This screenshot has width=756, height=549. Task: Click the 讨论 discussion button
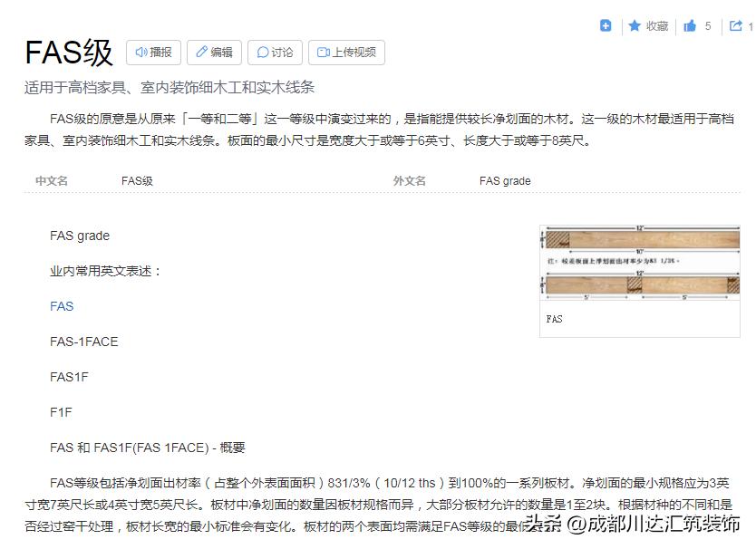click(275, 52)
